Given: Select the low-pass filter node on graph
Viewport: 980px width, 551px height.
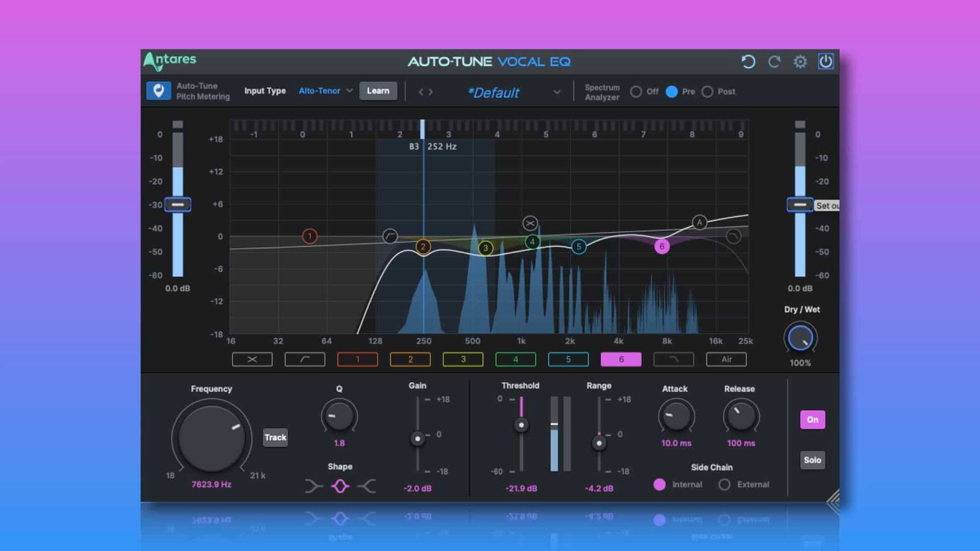Looking at the screenshot, I should (733, 236).
